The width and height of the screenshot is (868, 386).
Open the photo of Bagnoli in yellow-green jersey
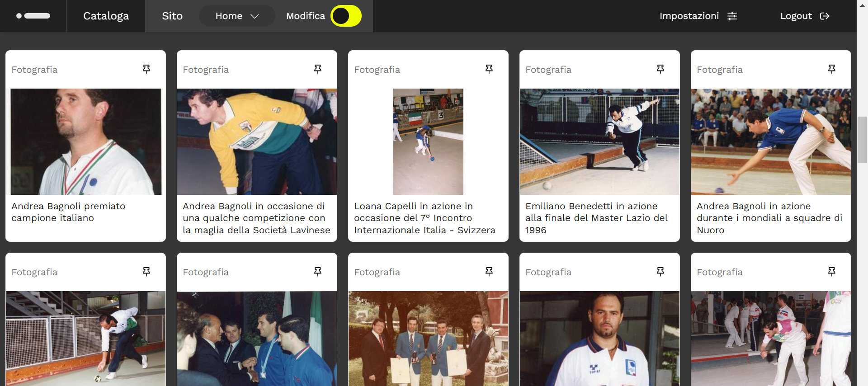257,141
